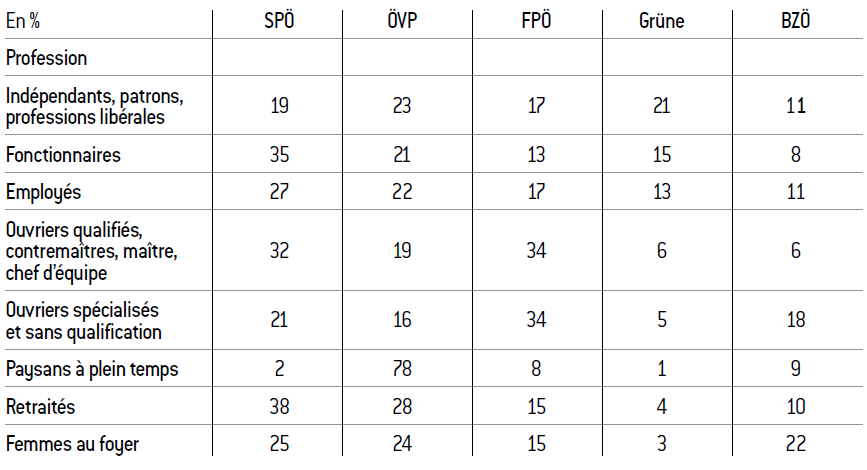The height and width of the screenshot is (470, 867).
Task: Select the BZÖ value 22 for Femmes au foyer
Action: click(x=795, y=444)
